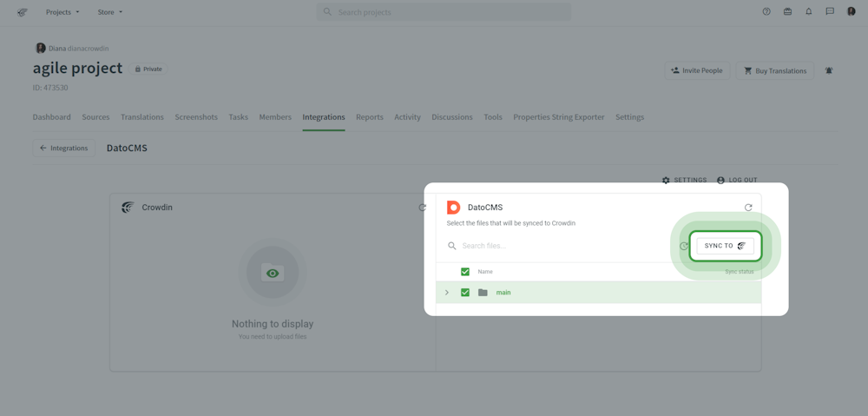Focus the Search files field
Viewport: 868px width, 416px height.
[x=556, y=246]
